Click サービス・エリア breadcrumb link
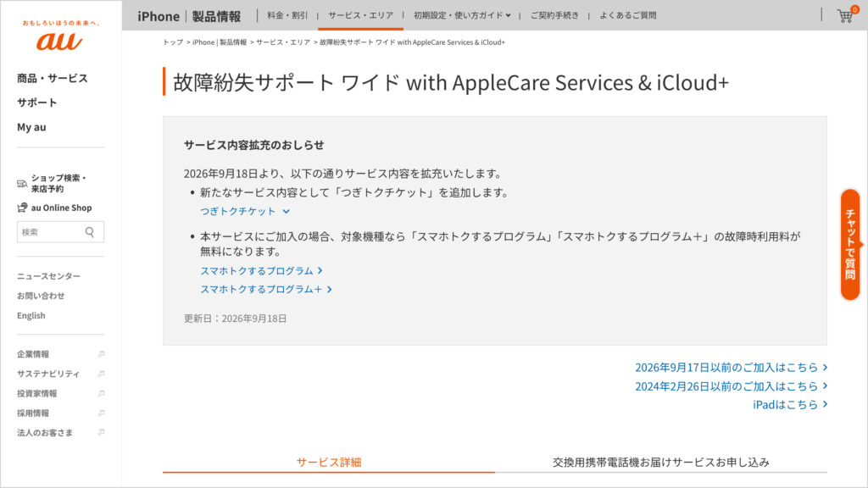Viewport: 868px width, 488px height. [x=283, y=42]
